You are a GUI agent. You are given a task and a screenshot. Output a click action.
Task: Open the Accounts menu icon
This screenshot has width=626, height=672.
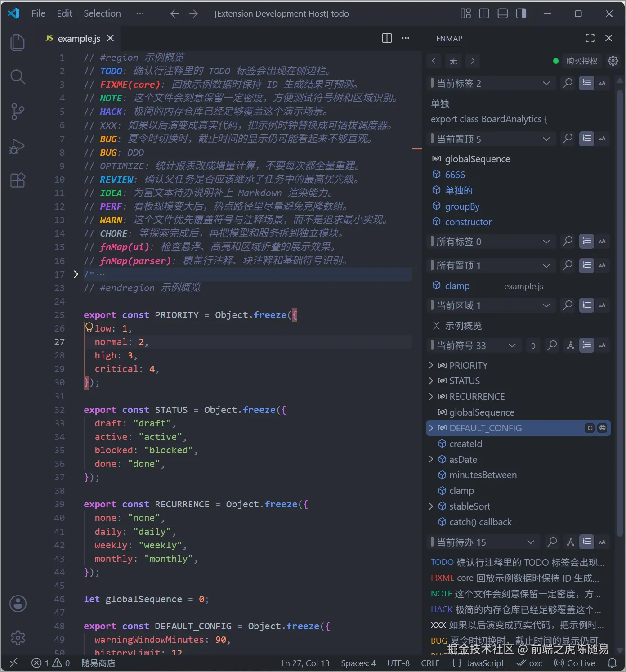[18, 604]
